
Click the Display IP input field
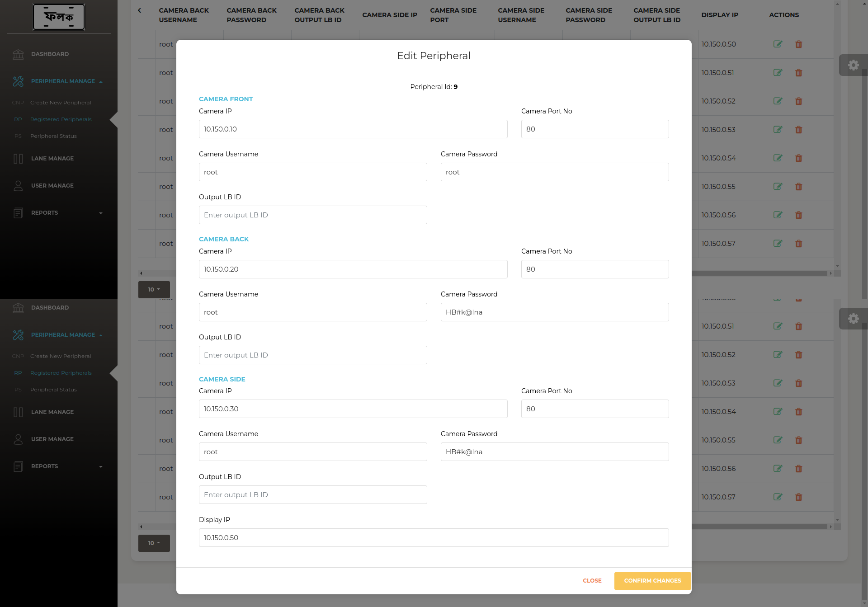coord(434,538)
